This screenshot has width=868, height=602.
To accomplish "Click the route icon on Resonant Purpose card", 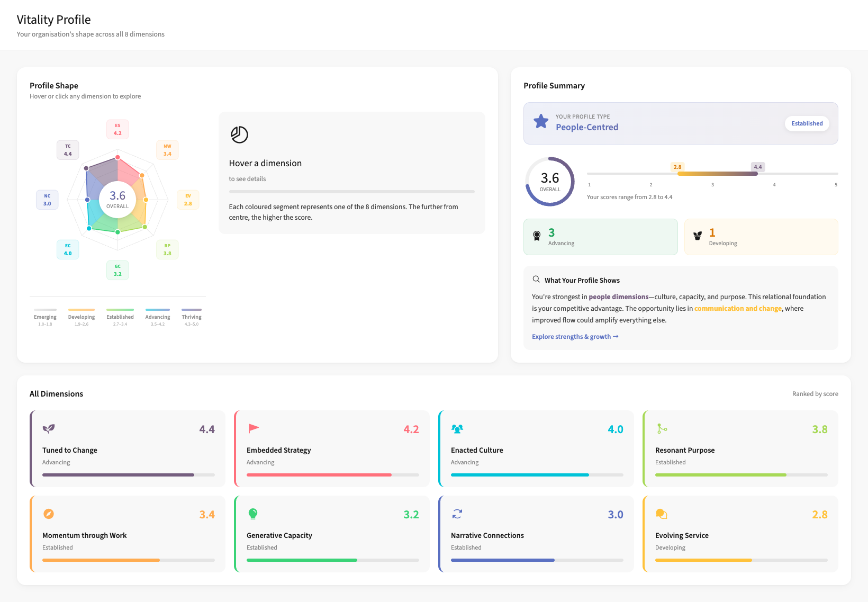I will tap(662, 429).
